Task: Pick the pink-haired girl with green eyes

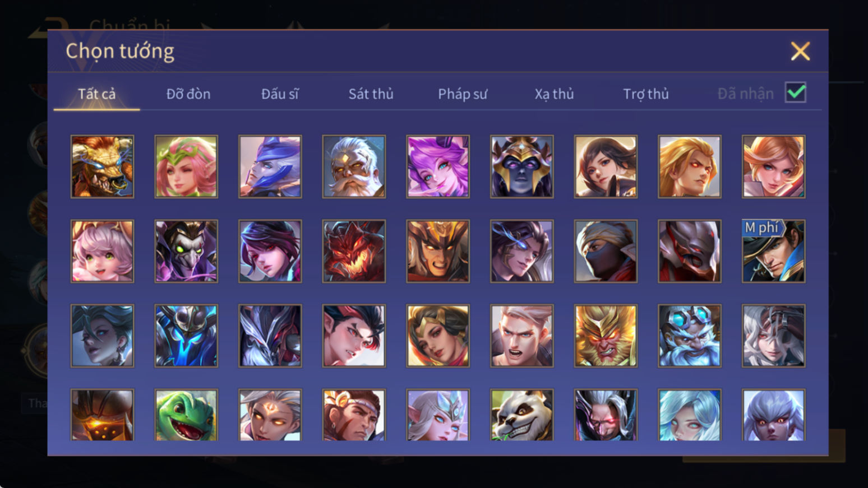Action: click(102, 251)
